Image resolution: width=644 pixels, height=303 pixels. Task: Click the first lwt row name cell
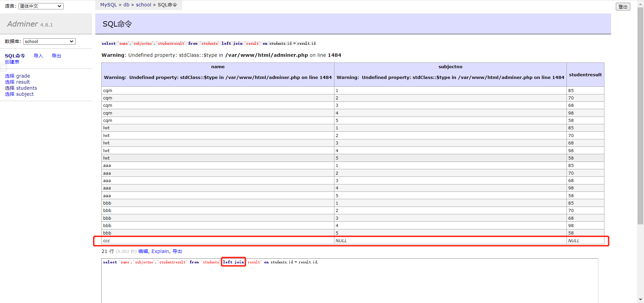218,128
